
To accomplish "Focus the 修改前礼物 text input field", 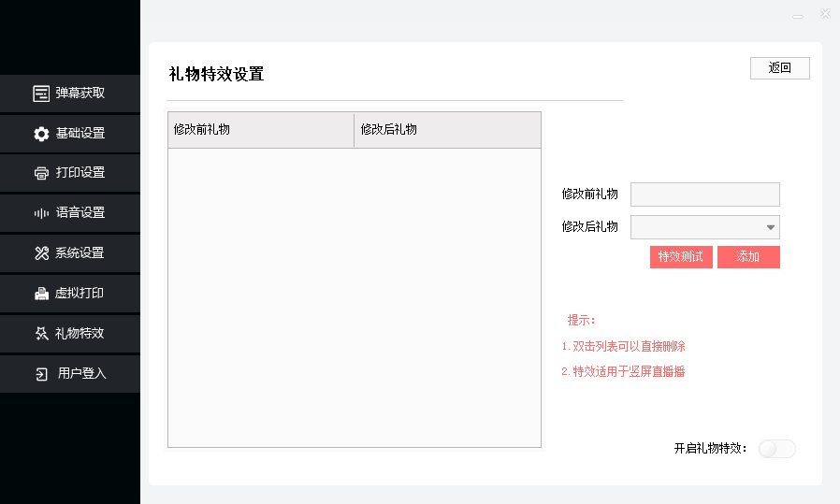I will click(704, 194).
